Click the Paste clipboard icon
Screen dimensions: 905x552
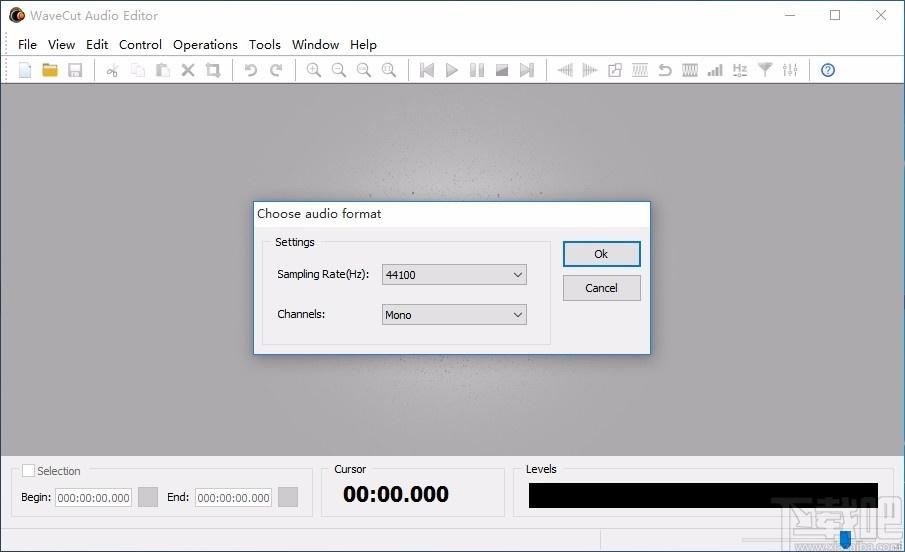click(x=163, y=70)
